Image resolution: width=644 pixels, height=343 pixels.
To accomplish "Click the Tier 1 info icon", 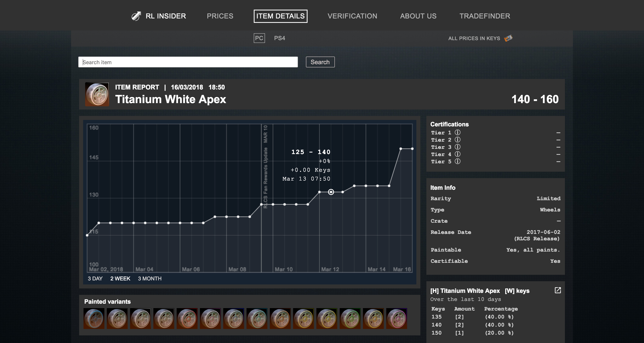I will point(457,132).
